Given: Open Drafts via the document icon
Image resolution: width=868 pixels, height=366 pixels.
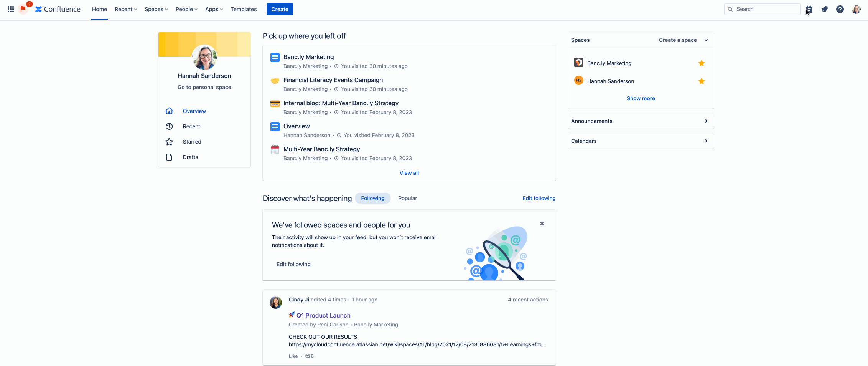Looking at the screenshot, I should pos(169,157).
